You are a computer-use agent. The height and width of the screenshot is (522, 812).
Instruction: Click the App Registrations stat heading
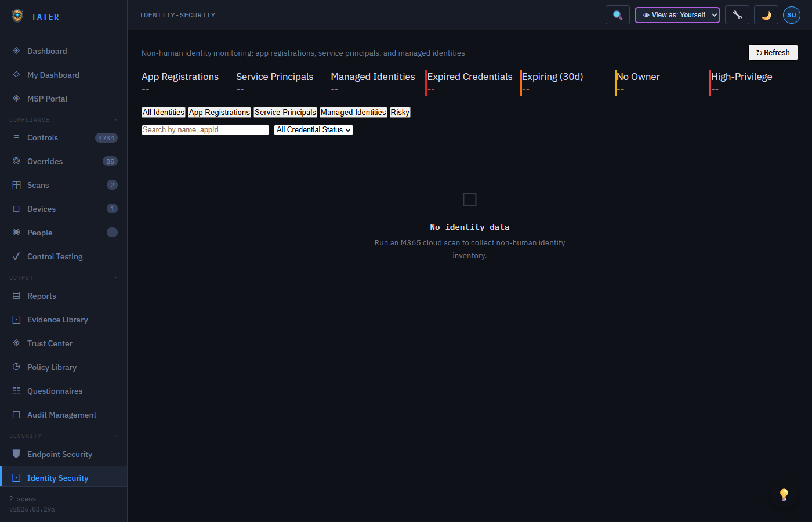pos(180,77)
